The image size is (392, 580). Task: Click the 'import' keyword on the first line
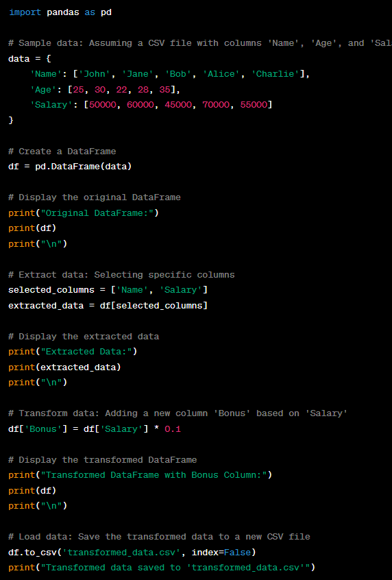tap(25, 12)
